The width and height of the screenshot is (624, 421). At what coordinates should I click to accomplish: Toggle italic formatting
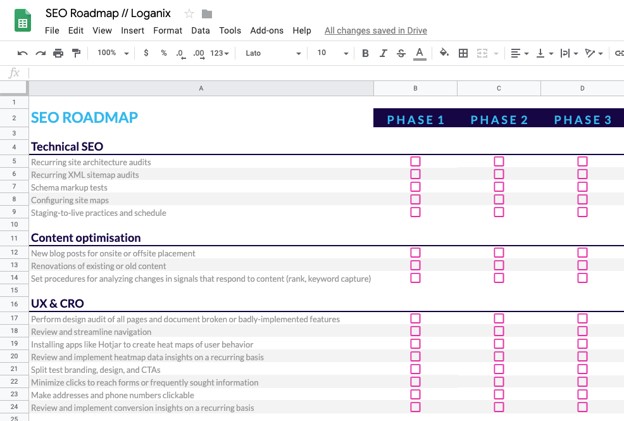click(x=383, y=53)
